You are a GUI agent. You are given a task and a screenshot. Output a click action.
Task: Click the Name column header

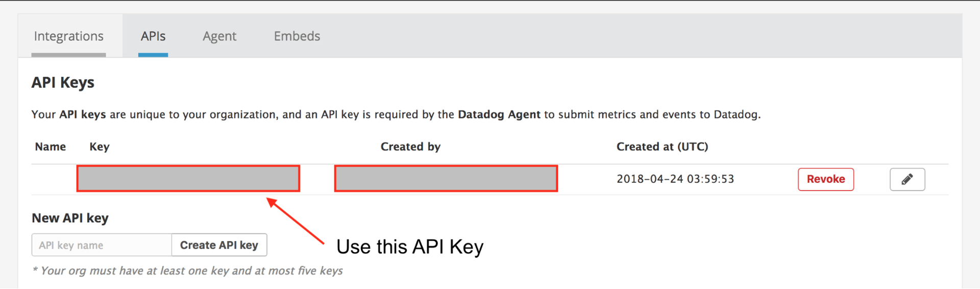[x=51, y=147]
